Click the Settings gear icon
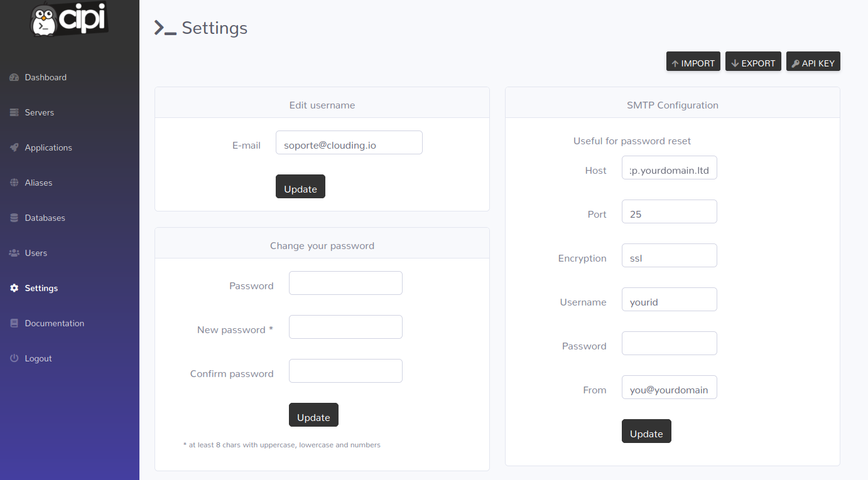868x480 pixels. click(14, 289)
